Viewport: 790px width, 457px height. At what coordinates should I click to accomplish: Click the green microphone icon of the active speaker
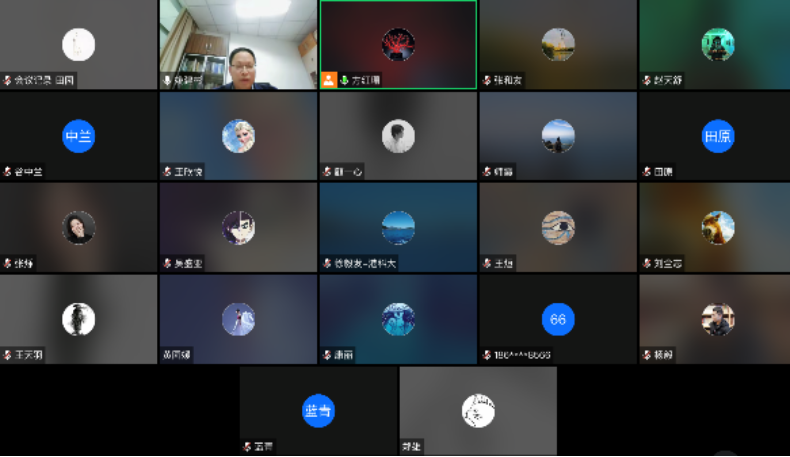(343, 80)
